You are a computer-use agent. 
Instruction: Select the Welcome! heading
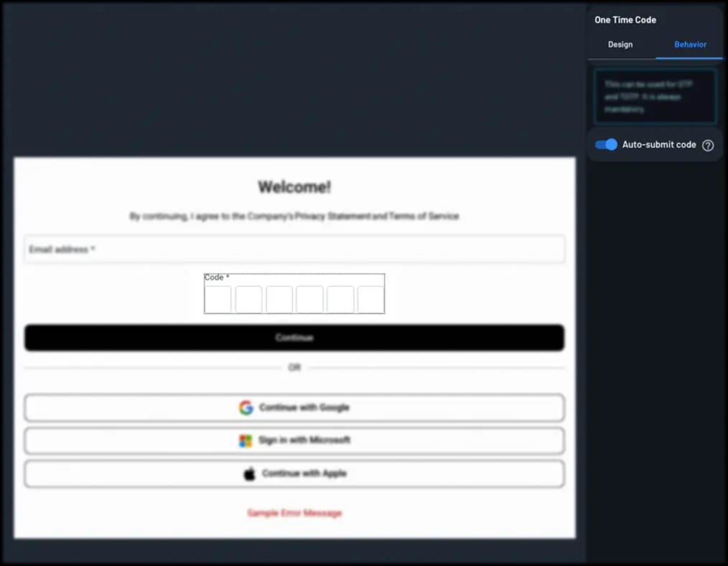294,187
